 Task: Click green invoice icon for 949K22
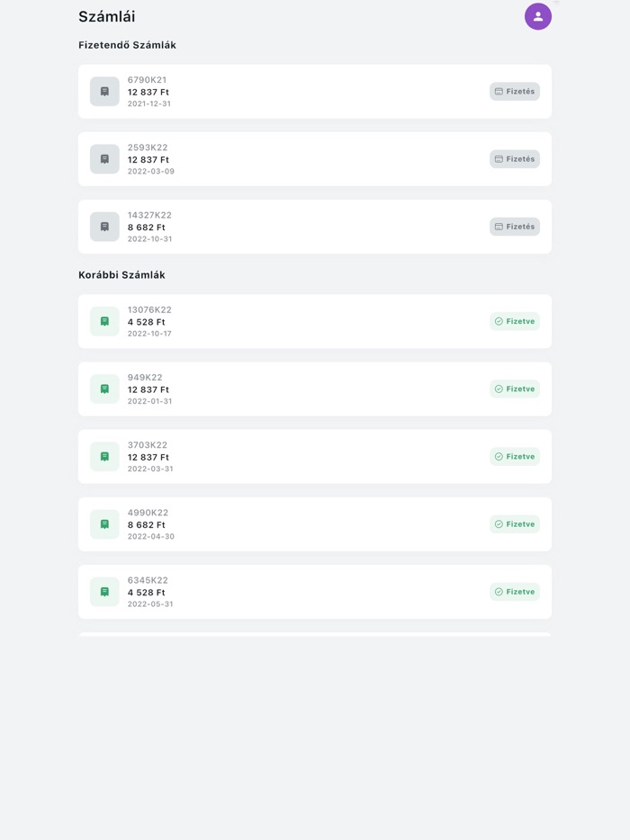coord(104,389)
